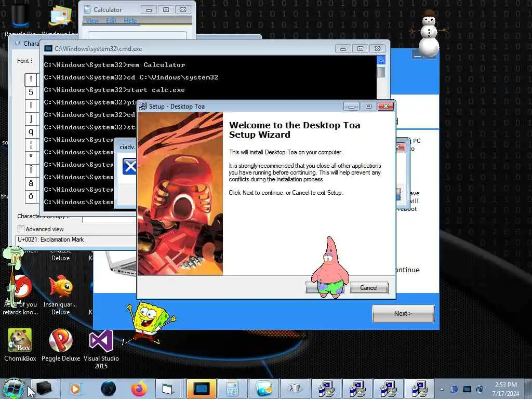Click the Characters to copy field
This screenshot has height=399, width=532.
point(109,219)
